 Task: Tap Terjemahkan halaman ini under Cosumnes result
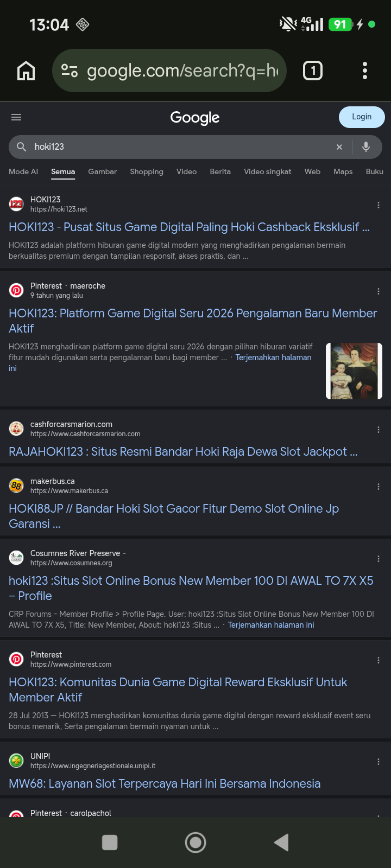271,625
